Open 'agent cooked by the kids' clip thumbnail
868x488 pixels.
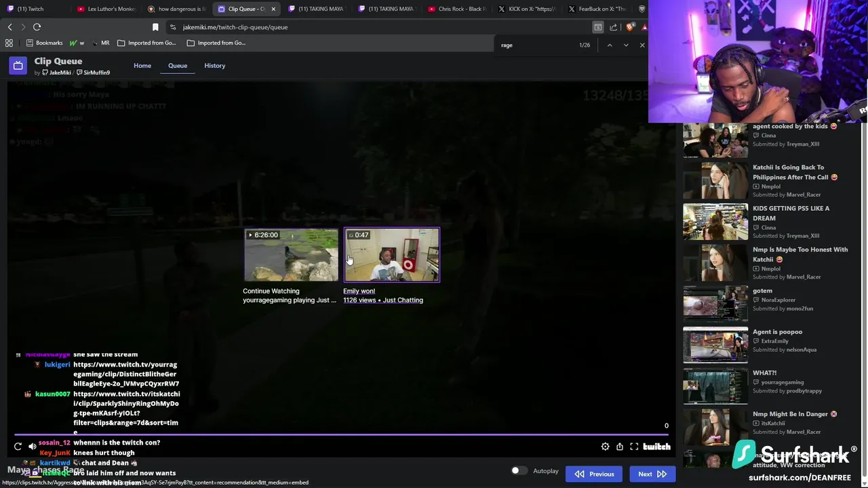(715, 140)
